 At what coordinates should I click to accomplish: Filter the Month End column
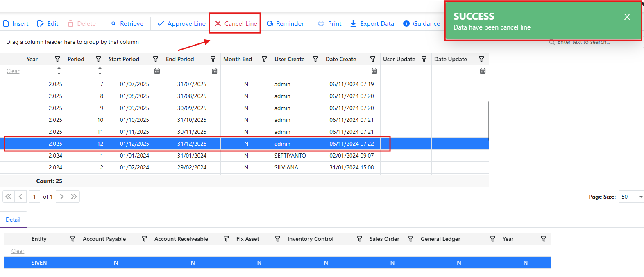pos(264,59)
